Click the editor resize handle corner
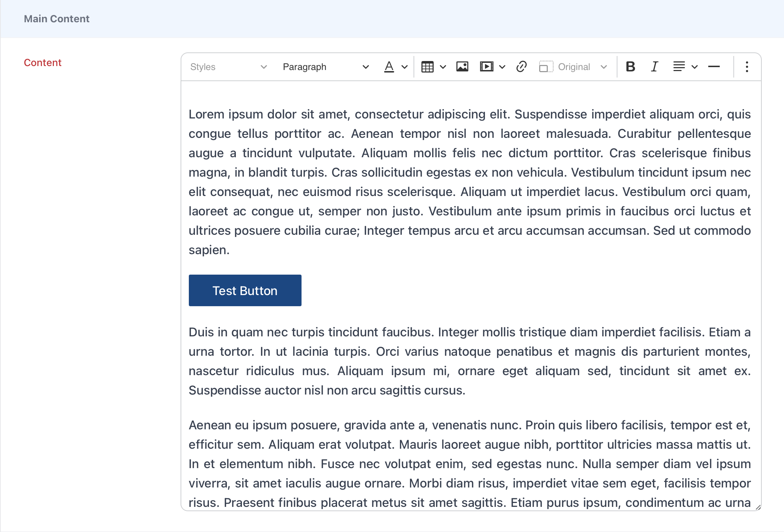The height and width of the screenshot is (532, 784). 758,507
